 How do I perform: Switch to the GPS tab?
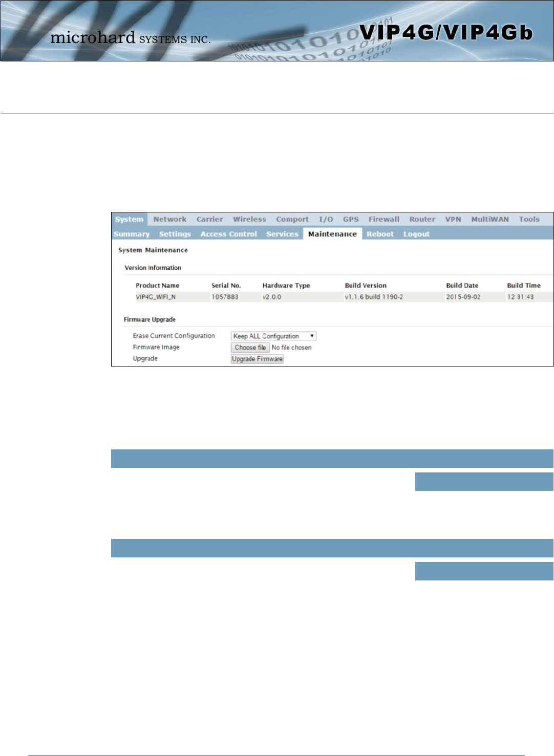351,220
